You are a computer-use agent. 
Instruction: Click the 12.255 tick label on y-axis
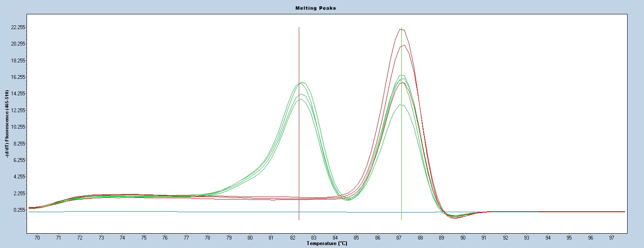18,111
